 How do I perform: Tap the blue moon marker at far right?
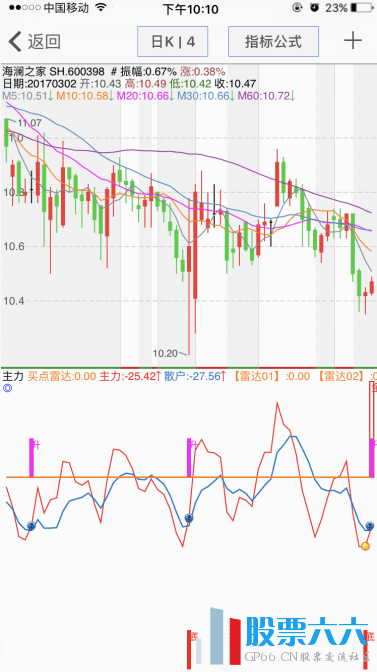(370, 525)
